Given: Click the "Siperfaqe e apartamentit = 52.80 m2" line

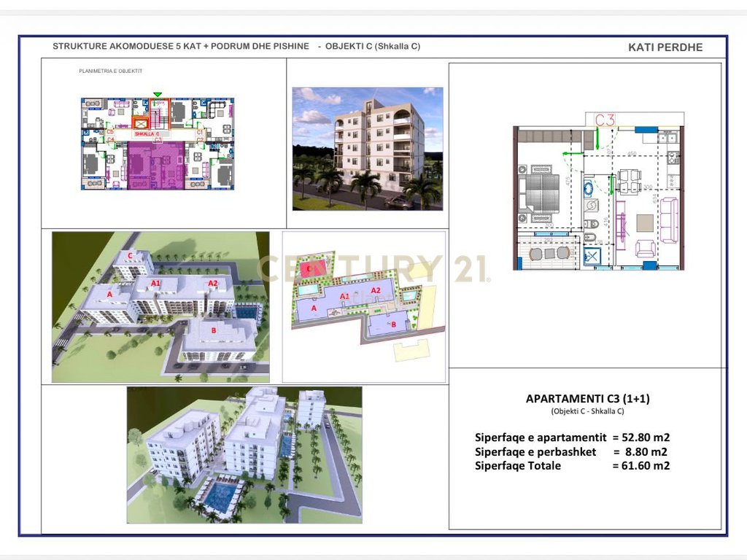Looking at the screenshot, I should (x=572, y=437).
